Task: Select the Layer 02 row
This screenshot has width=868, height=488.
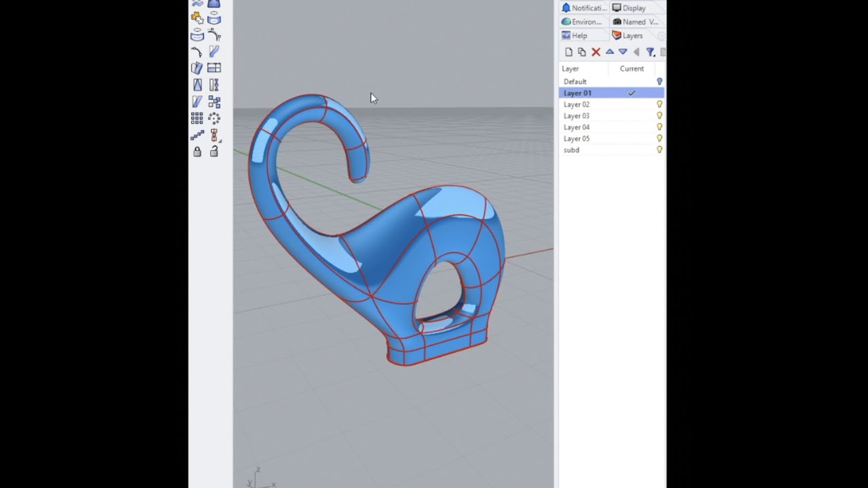Action: coord(612,104)
